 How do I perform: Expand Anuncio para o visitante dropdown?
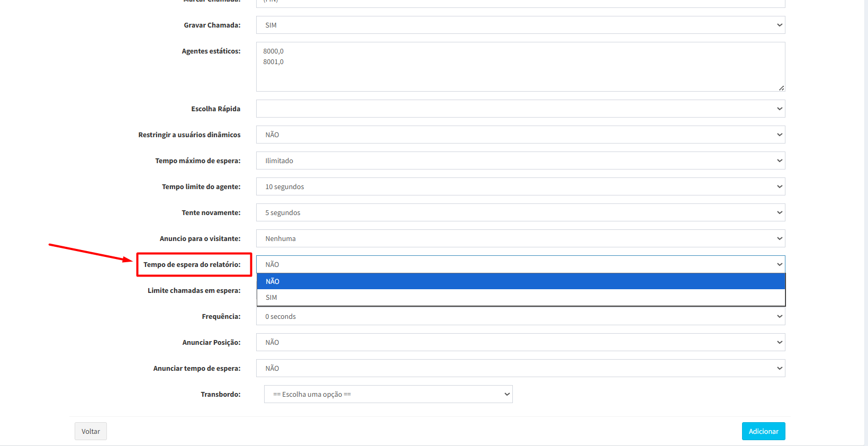tap(520, 238)
